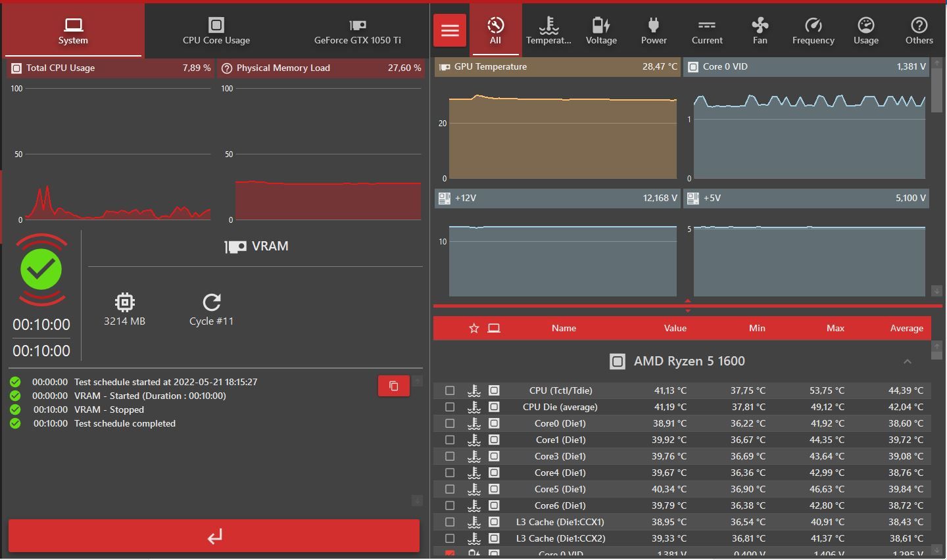This screenshot has height=560, width=947.
Task: Click the chip icon in the L3 Cache (Die1:CCX1) row
Action: point(494,522)
